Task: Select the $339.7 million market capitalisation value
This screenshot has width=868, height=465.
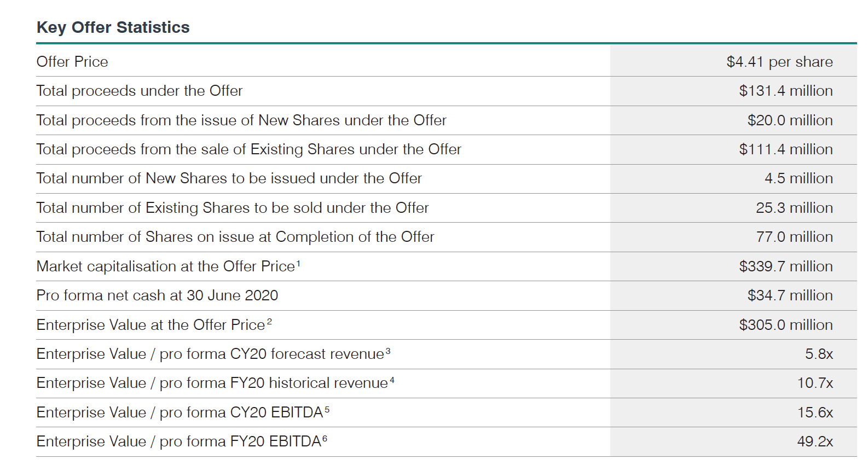Action: coord(785,266)
